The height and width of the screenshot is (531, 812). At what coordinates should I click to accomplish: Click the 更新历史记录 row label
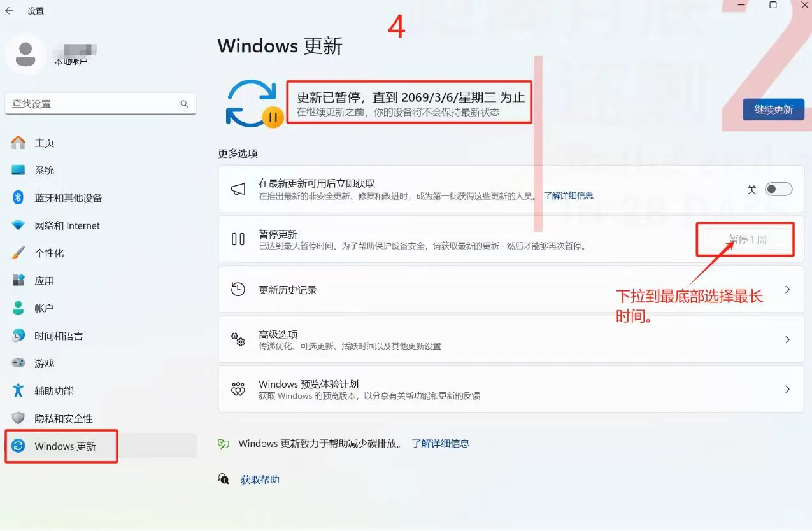click(288, 290)
